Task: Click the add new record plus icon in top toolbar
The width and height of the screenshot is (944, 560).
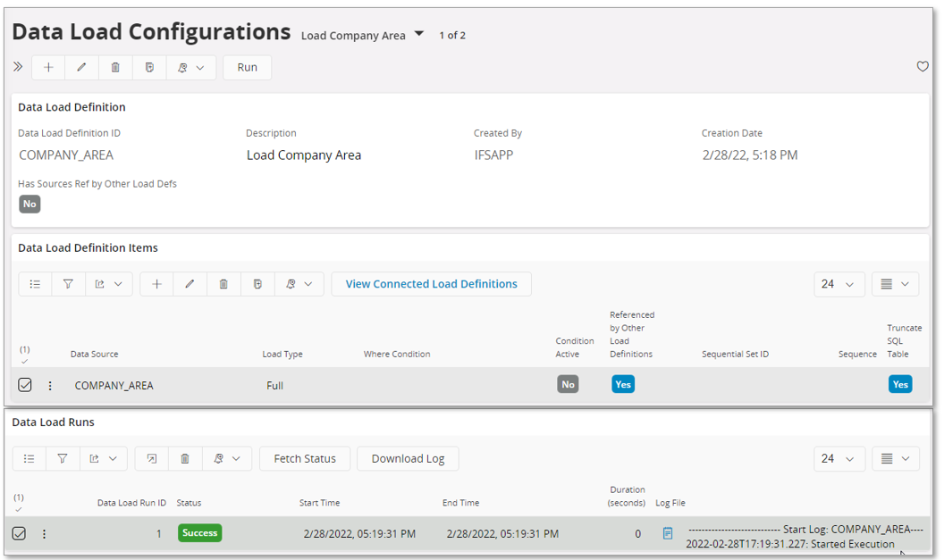Action: pos(48,67)
